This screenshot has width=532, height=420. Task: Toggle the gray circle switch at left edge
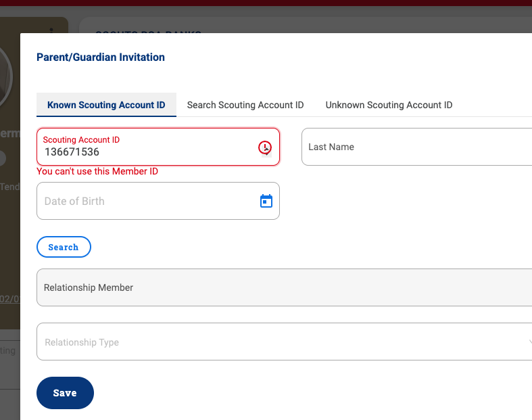coord(3,158)
